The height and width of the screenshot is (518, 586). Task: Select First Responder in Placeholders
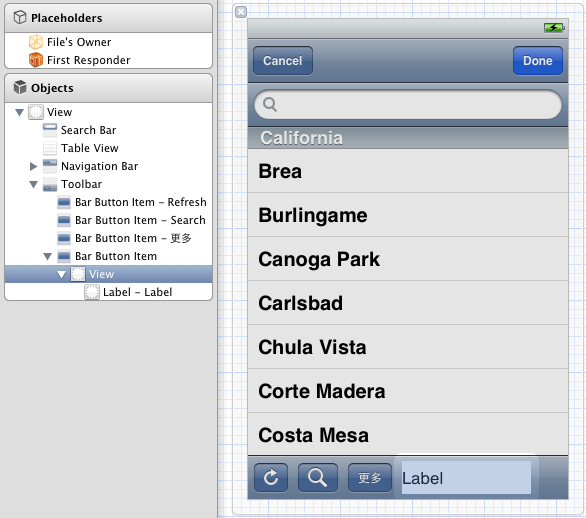point(108,60)
